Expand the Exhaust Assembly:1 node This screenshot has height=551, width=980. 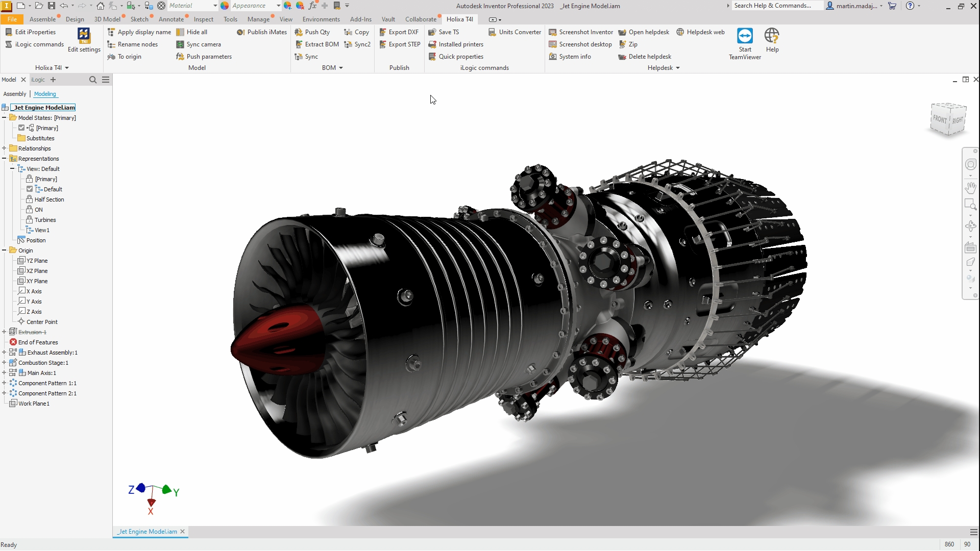(4, 353)
